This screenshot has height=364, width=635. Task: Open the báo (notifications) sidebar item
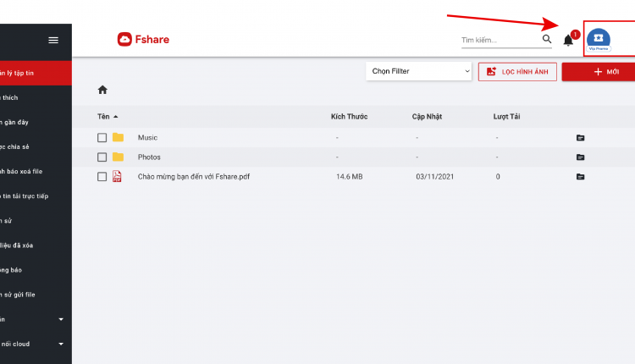tap(36, 270)
